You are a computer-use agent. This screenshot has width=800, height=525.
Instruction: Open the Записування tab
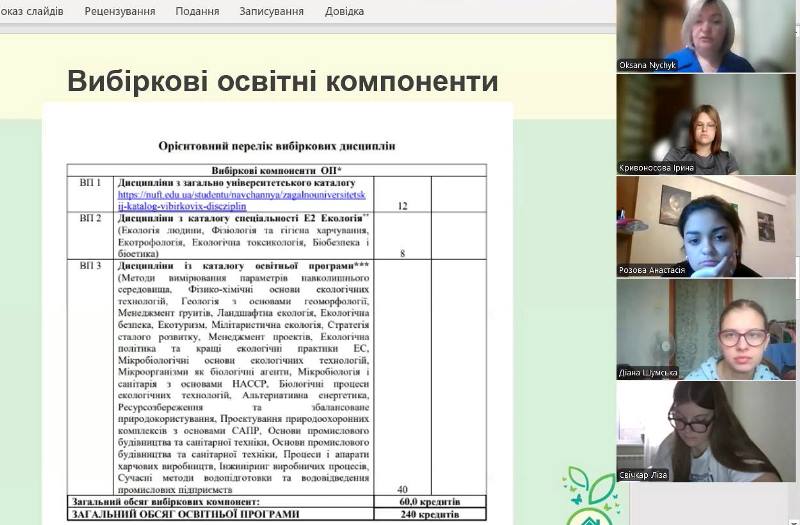pos(271,11)
